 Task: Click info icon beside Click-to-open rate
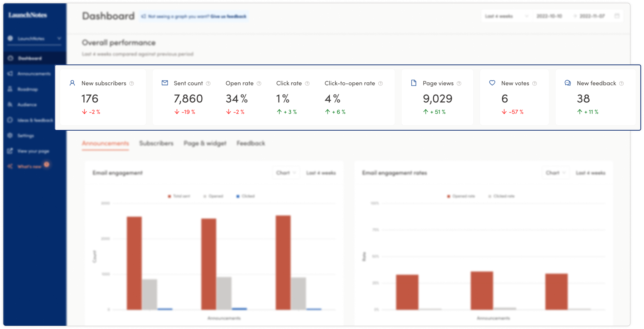380,83
